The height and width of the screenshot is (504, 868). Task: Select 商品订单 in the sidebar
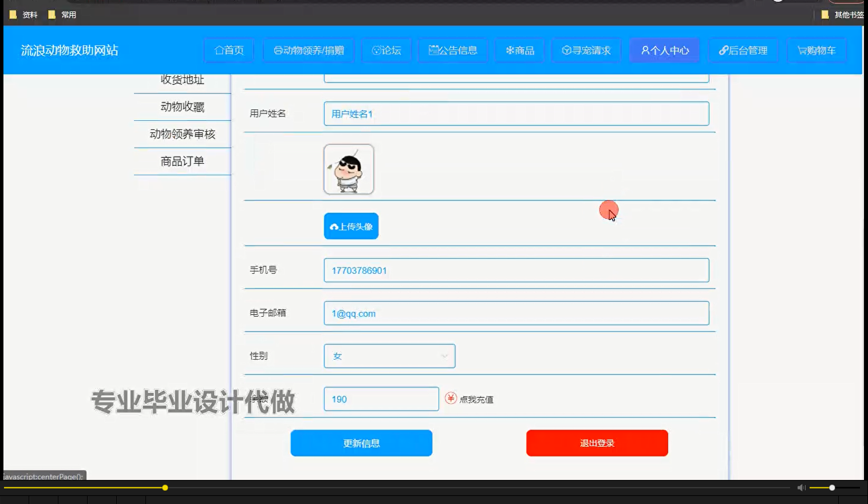pyautogui.click(x=183, y=161)
